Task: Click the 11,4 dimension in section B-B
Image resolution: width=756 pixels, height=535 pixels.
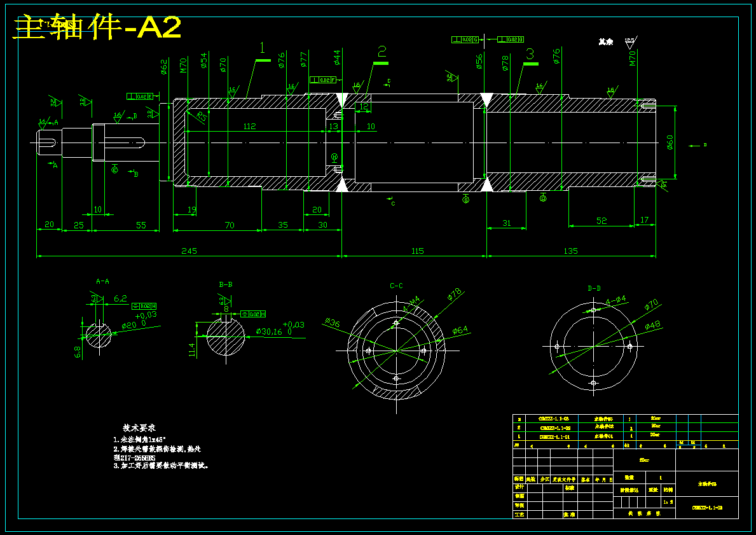Action: click(x=192, y=350)
